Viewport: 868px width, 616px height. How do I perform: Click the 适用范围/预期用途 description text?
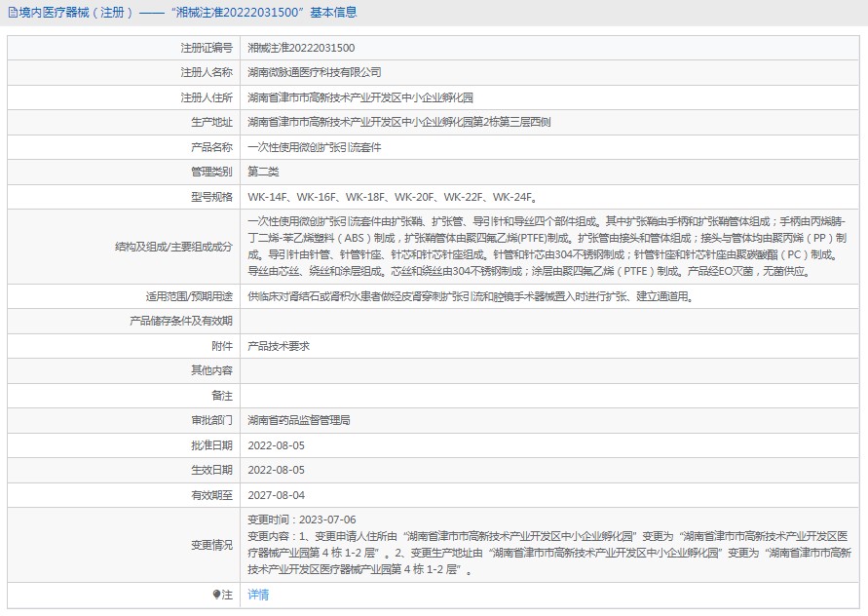[x=471, y=296]
